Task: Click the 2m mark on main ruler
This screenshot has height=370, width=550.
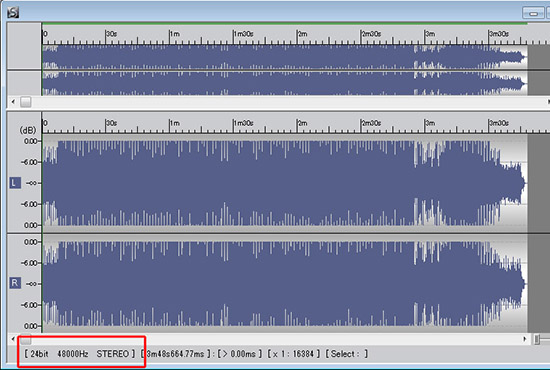Action: pyautogui.click(x=302, y=123)
